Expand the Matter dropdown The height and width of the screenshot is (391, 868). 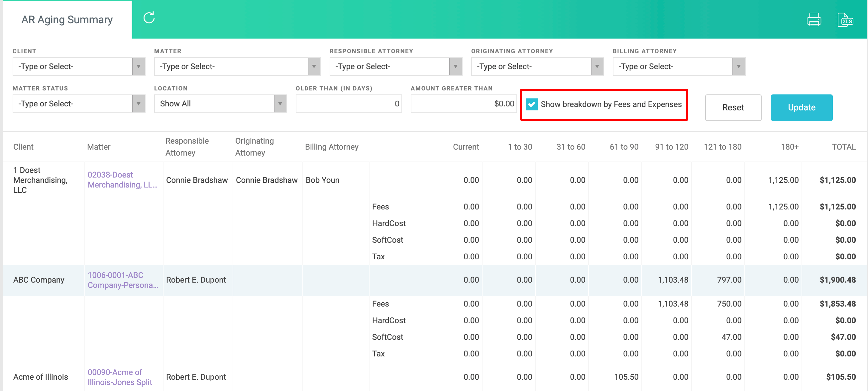click(314, 66)
